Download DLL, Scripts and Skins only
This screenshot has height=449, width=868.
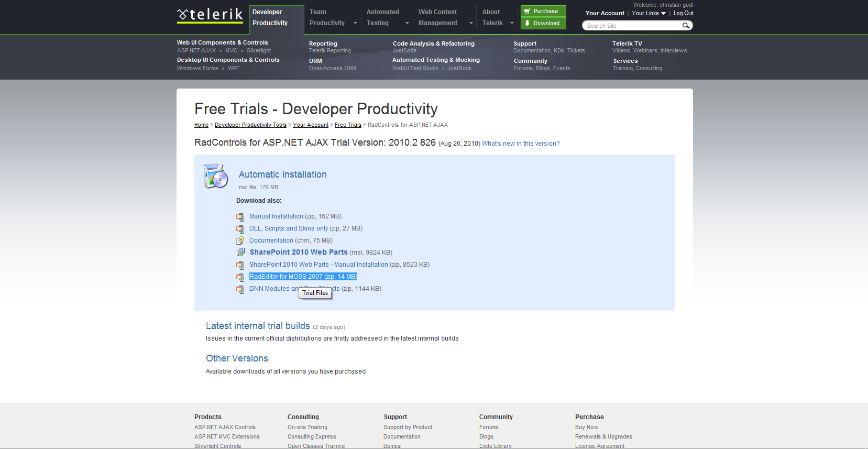[289, 228]
